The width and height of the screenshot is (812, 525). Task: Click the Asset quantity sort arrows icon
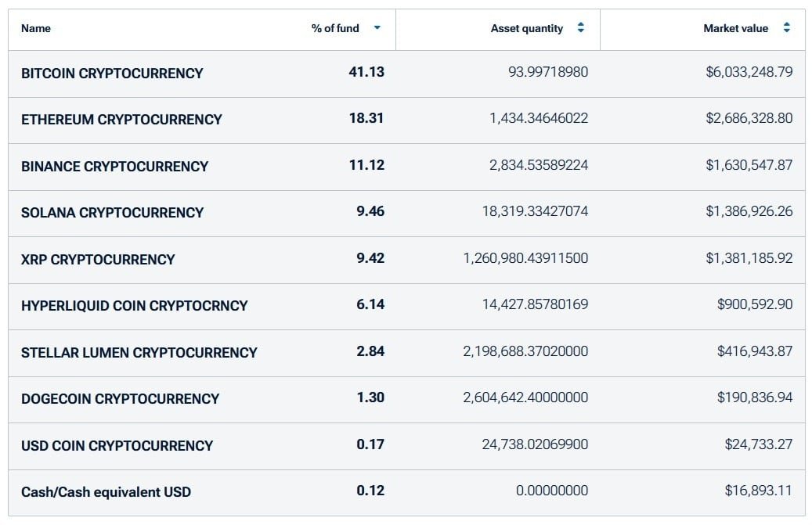(x=580, y=28)
